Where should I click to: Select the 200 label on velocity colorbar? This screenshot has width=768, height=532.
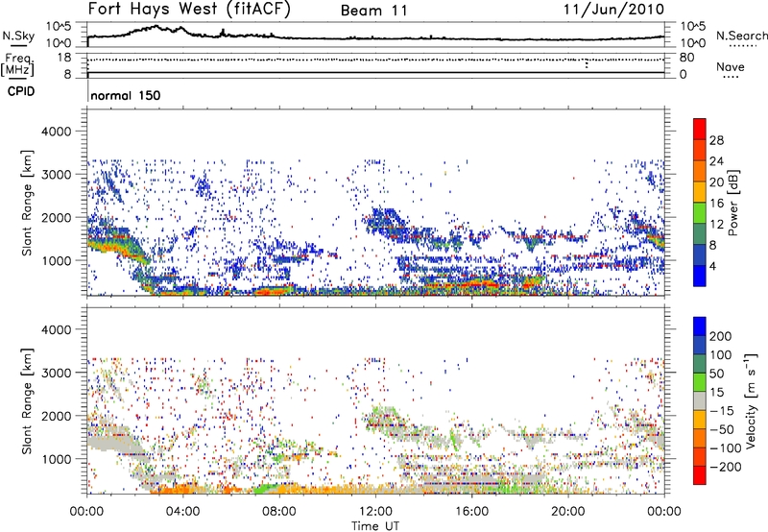point(721,336)
